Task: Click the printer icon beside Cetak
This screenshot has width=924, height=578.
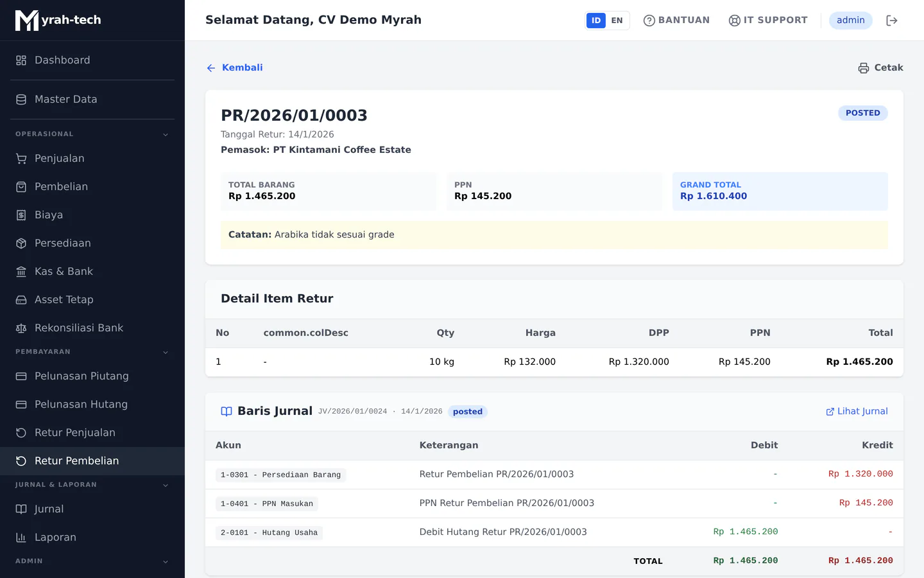Action: tap(864, 68)
